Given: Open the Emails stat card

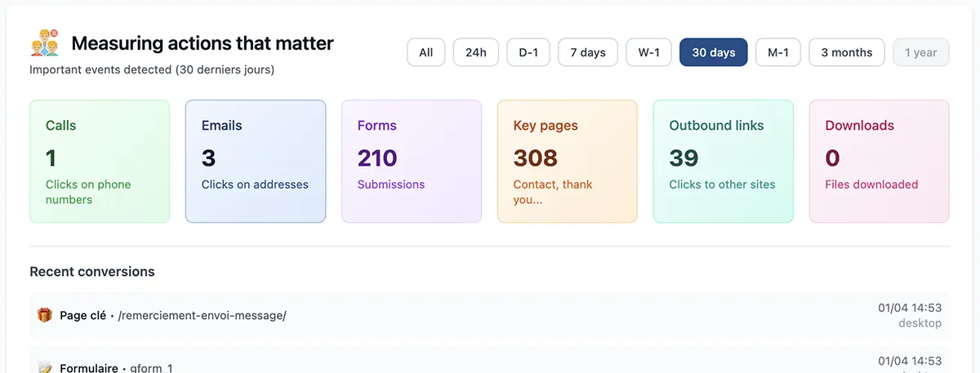Looking at the screenshot, I should [x=256, y=162].
